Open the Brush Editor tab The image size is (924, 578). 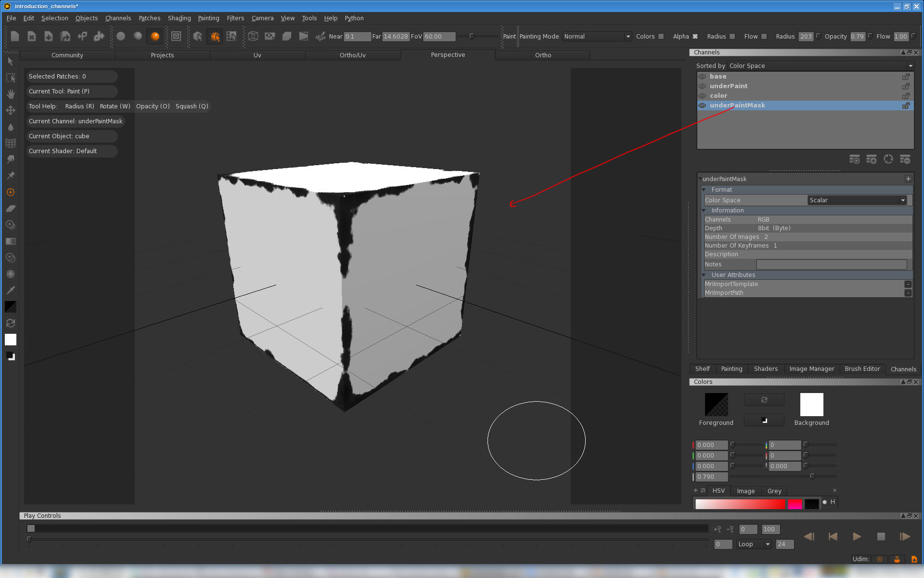862,369
